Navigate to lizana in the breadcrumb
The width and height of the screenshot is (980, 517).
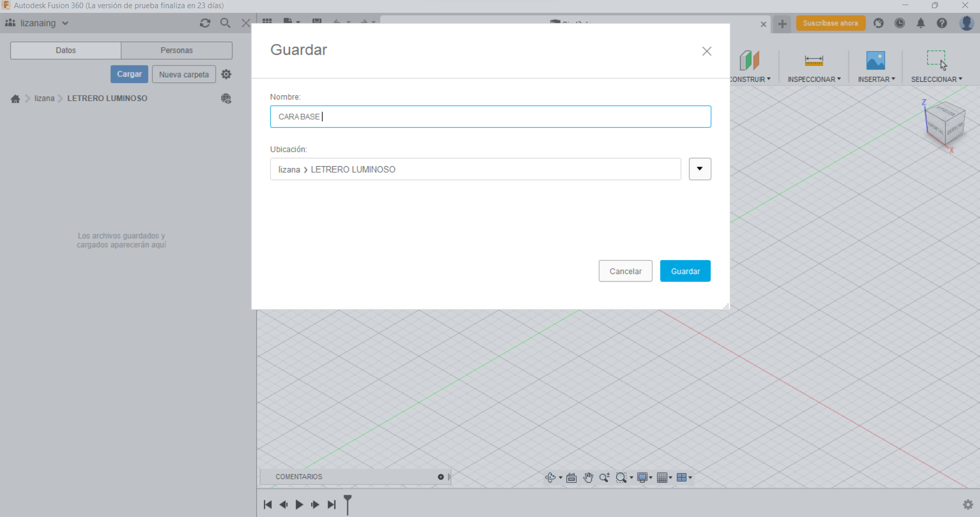coord(44,98)
